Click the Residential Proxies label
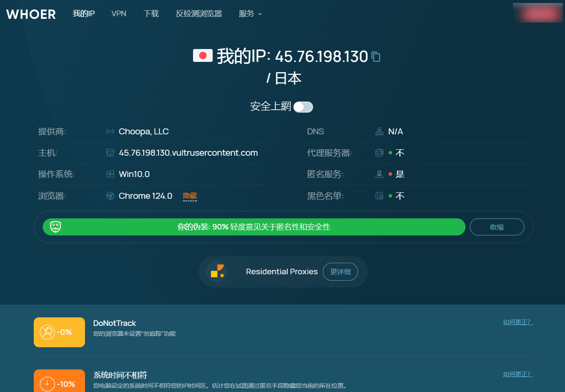The width and height of the screenshot is (565, 392). 282,272
